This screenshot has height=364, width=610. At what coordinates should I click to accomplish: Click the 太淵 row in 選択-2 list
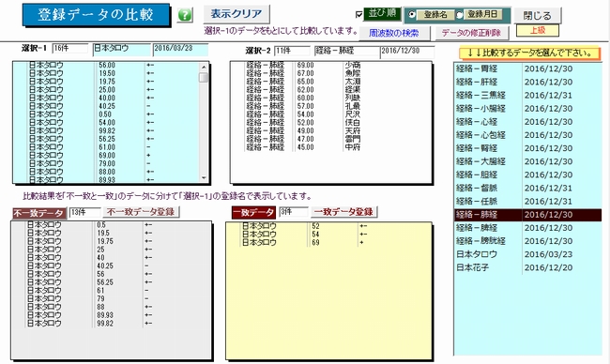click(330, 82)
